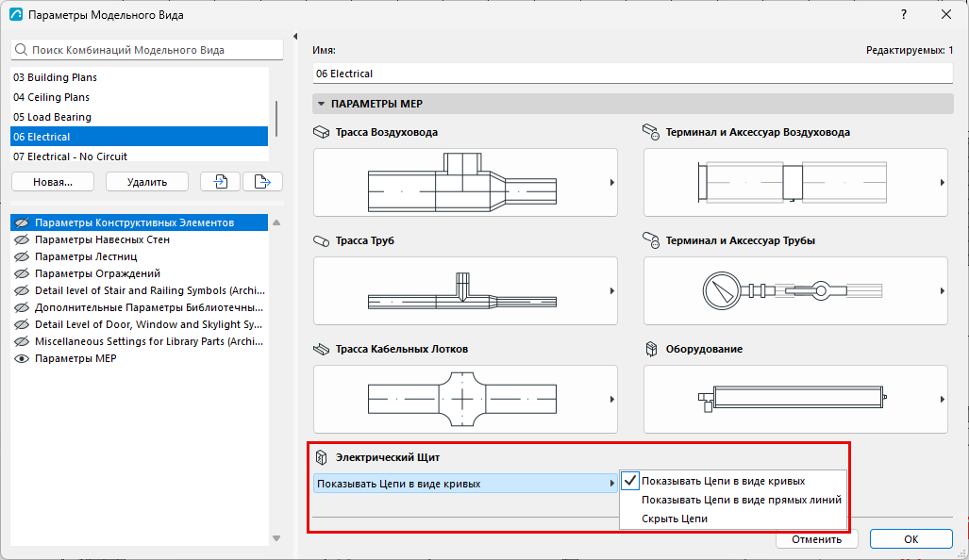Toggle eye icon for Параметры Ограждений
Viewport: 969px width, 560px height.
[x=22, y=273]
